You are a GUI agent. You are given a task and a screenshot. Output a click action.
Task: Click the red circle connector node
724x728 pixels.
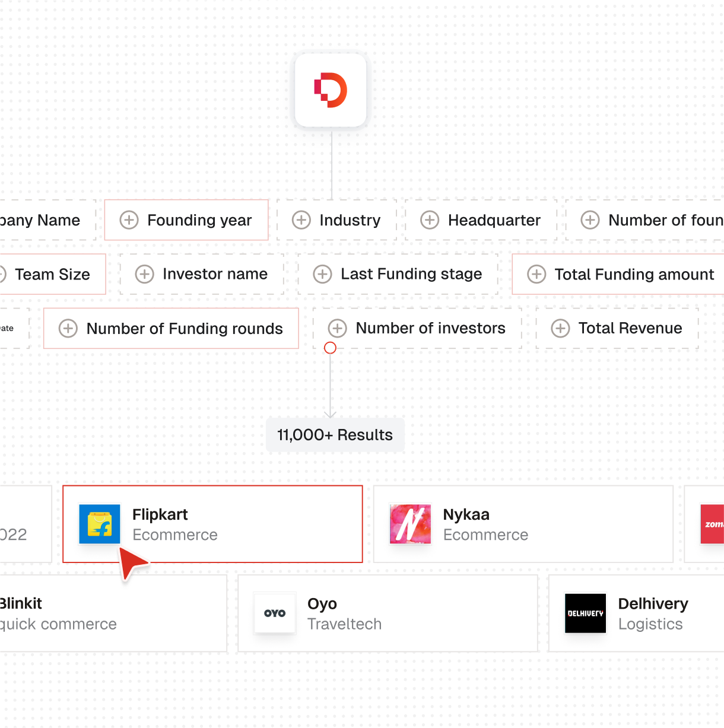pos(331,348)
